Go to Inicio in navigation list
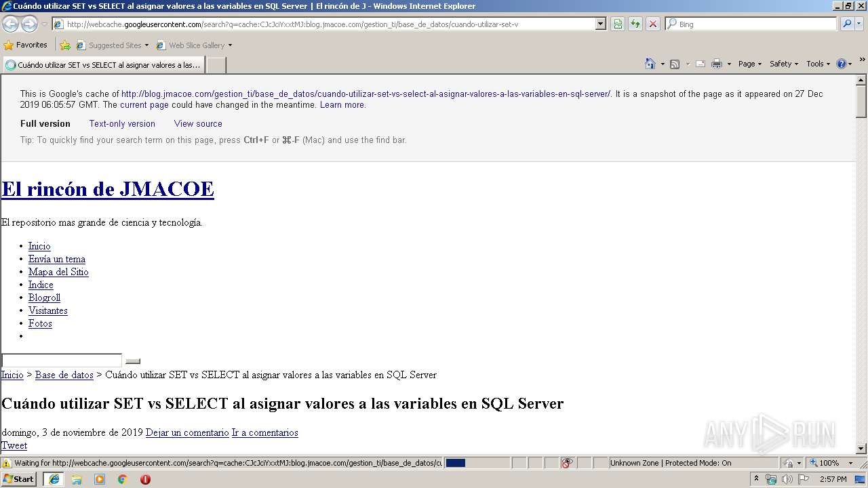868x488 pixels. coord(39,246)
